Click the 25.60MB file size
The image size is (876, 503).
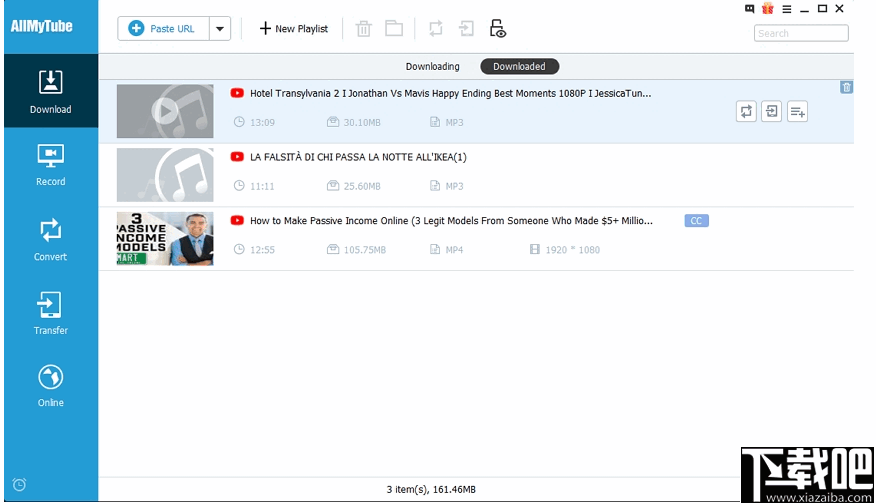(x=361, y=186)
